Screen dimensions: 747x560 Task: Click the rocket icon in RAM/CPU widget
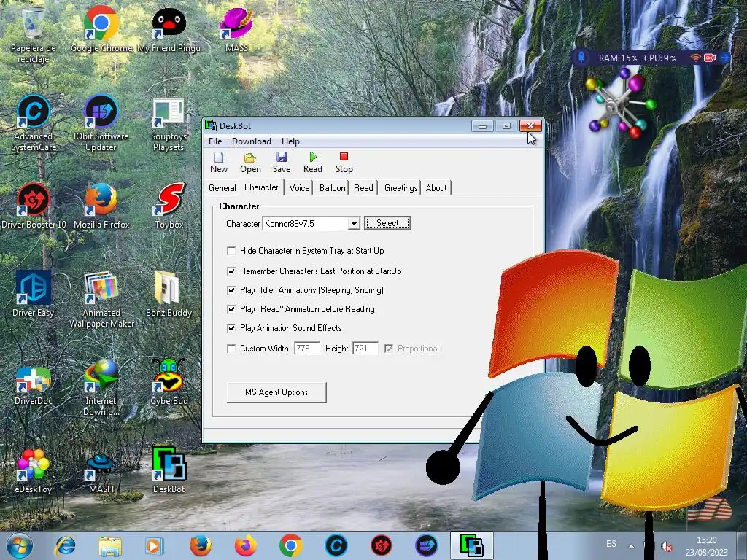pyautogui.click(x=581, y=58)
